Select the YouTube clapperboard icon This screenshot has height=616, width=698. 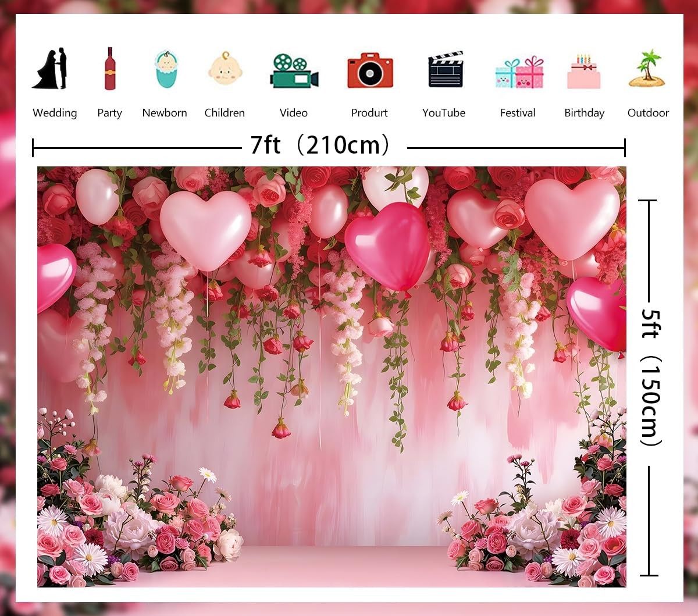[446, 69]
